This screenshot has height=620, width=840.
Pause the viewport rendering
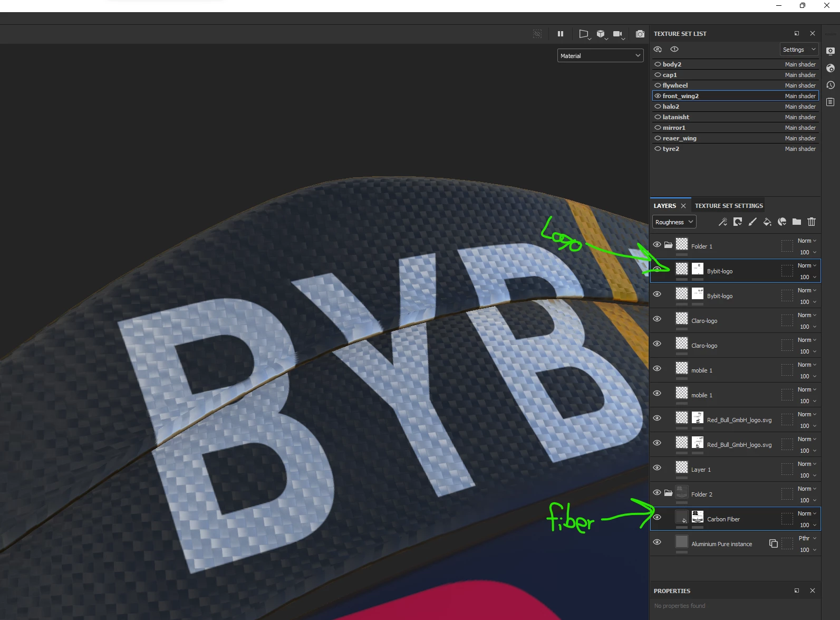coord(561,34)
